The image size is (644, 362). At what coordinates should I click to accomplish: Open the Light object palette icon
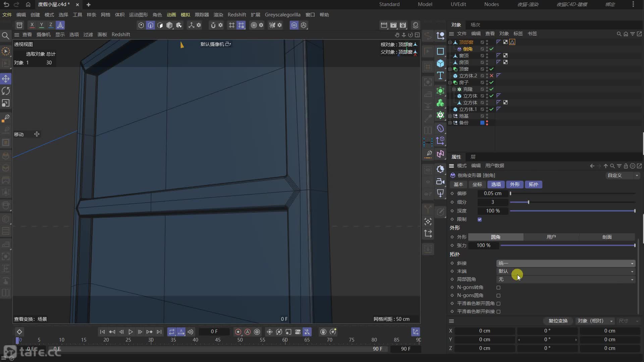[440, 193]
